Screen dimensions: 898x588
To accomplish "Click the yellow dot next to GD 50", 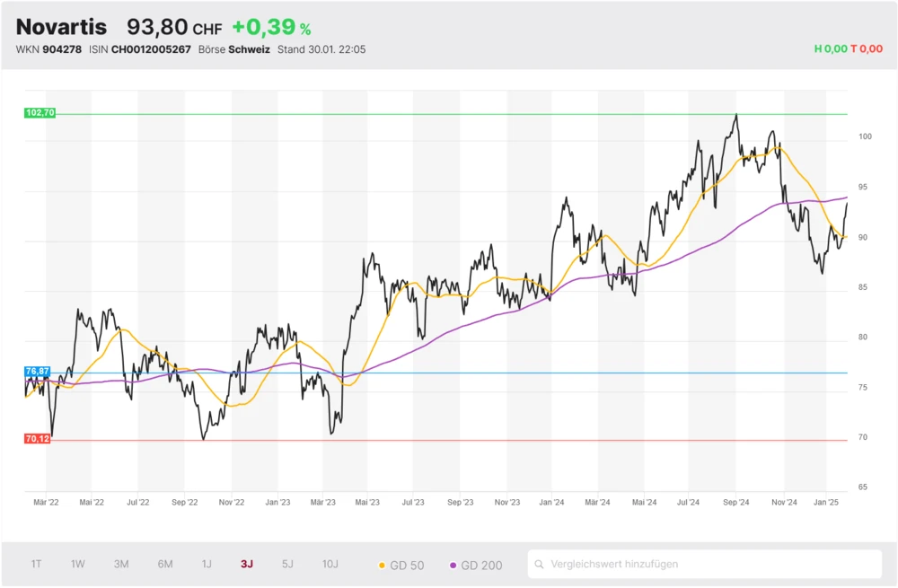I will pos(382,566).
